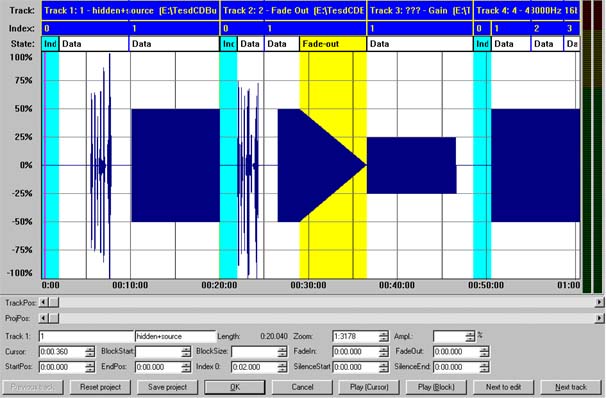Click the FadeOut field spinner arrows

pyautogui.click(x=484, y=352)
